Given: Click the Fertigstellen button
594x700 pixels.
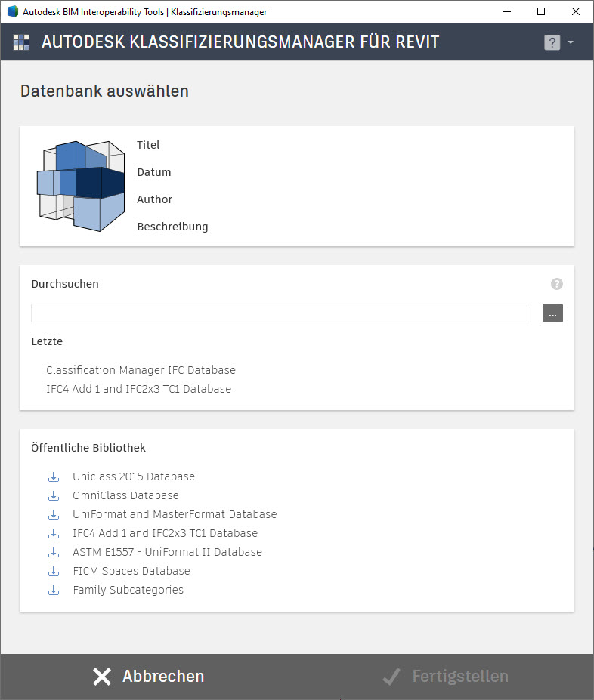Looking at the screenshot, I should [445, 677].
